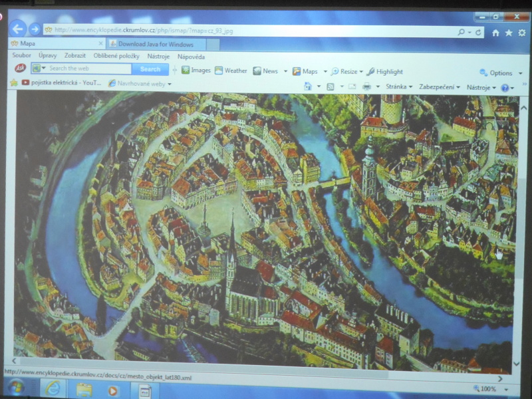Image resolution: width=532 pixels, height=399 pixels.
Task: Click the address bar search magnifier icon
Action: point(461,32)
